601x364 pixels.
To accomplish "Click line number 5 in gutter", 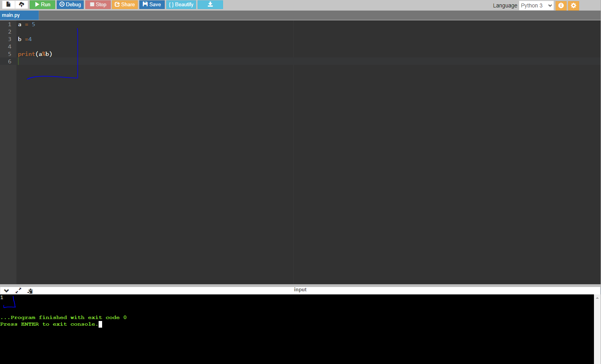I will click(x=10, y=54).
